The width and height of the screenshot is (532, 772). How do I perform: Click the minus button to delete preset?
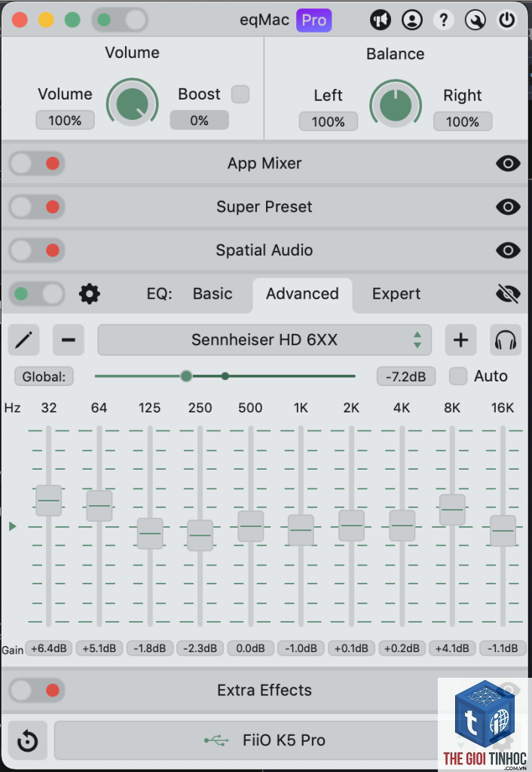(x=69, y=340)
